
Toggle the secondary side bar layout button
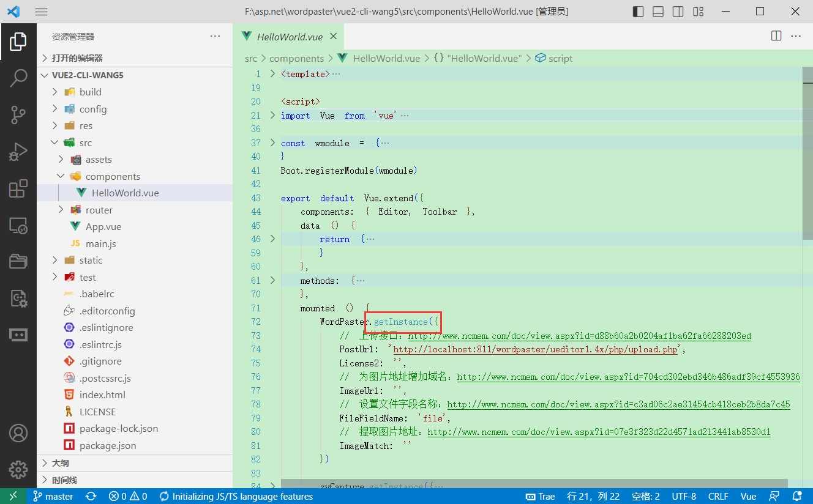pyautogui.click(x=678, y=12)
